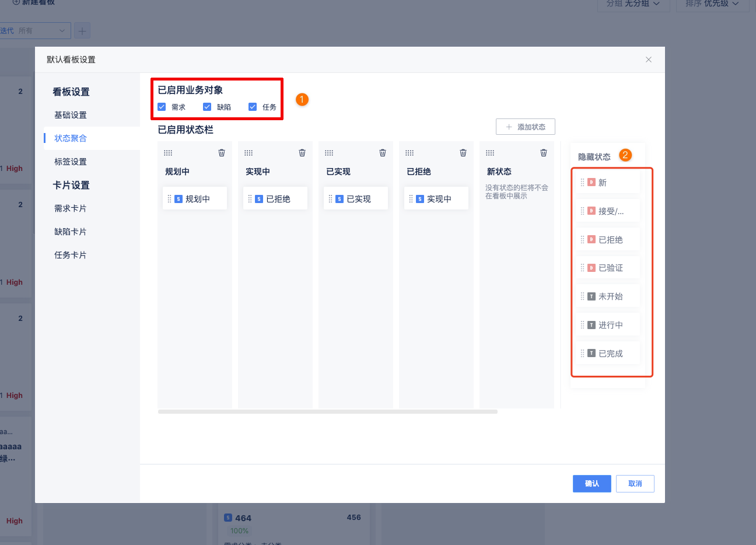Viewport: 756px width, 545px height.
Task: Click drag handle icon of 已拒绝 column
Action: pyautogui.click(x=409, y=153)
